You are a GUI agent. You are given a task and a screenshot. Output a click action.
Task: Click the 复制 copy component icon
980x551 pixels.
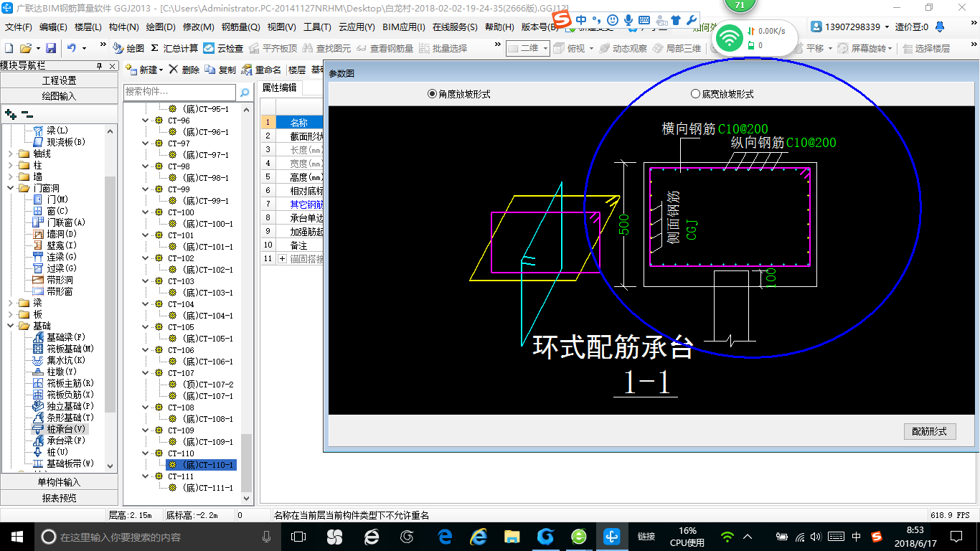click(220, 70)
